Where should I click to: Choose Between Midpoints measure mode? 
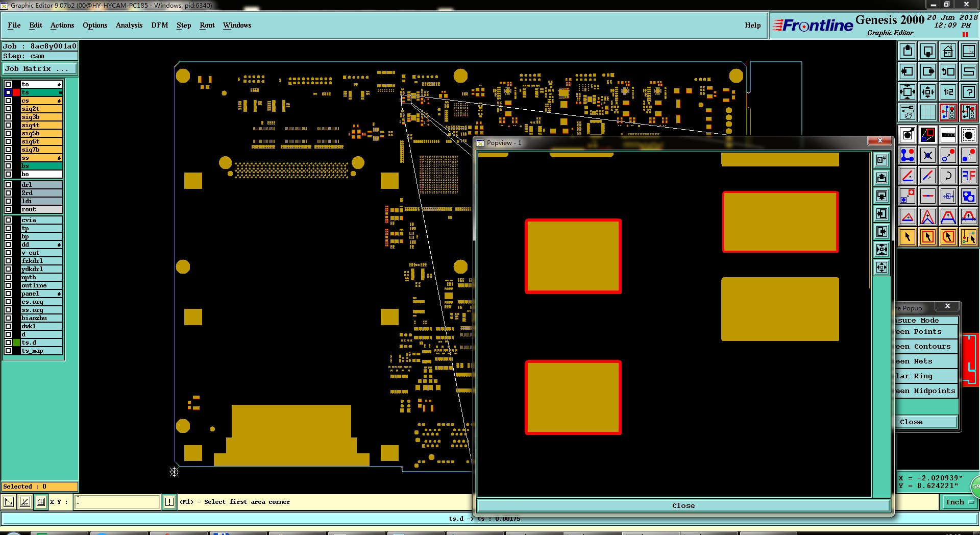(926, 391)
